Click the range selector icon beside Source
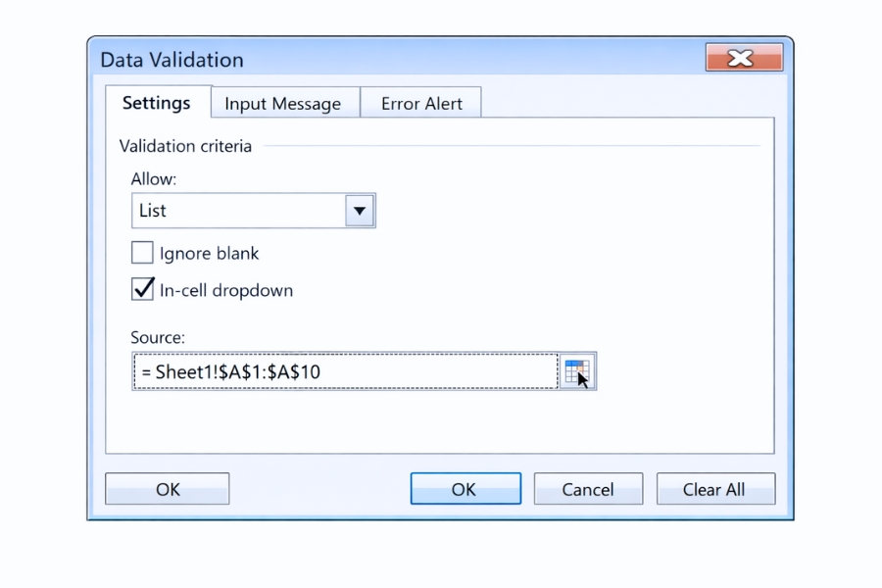This screenshot has width=882, height=588. click(x=577, y=370)
